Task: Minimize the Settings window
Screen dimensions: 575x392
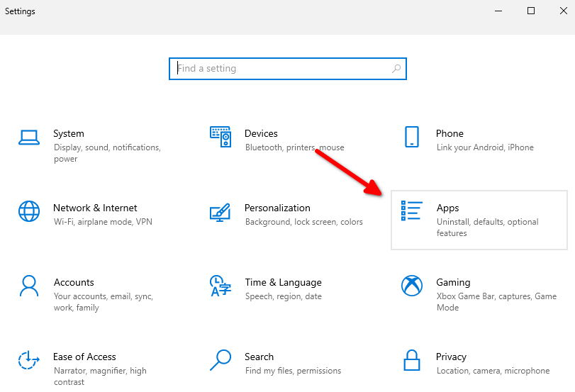Action: click(498, 11)
